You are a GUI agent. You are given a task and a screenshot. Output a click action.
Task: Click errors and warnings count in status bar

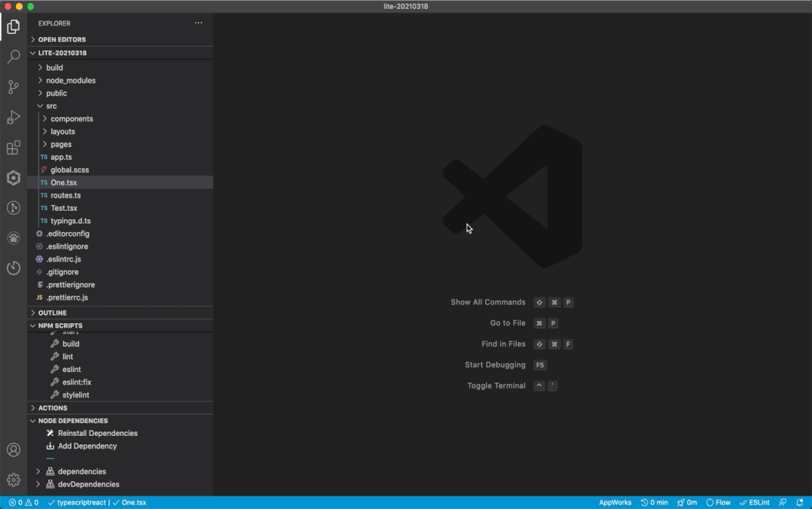tap(24, 502)
